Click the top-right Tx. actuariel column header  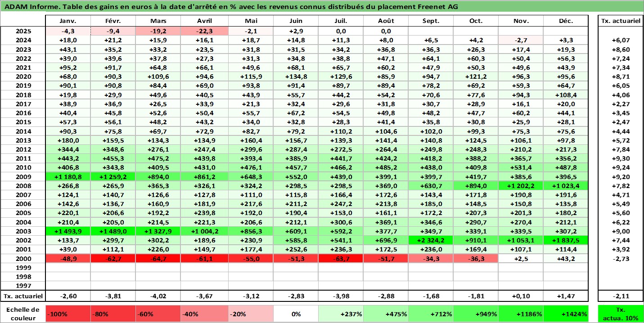[621, 21]
